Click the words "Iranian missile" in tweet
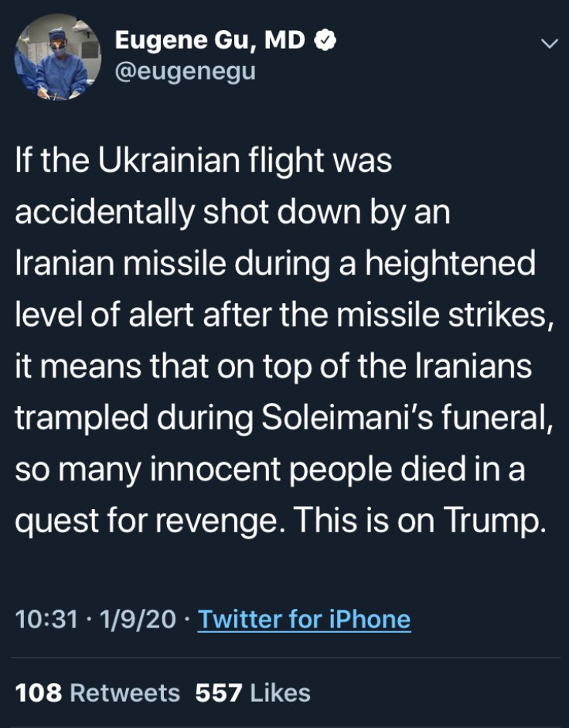The width and height of the screenshot is (569, 728). (121, 263)
